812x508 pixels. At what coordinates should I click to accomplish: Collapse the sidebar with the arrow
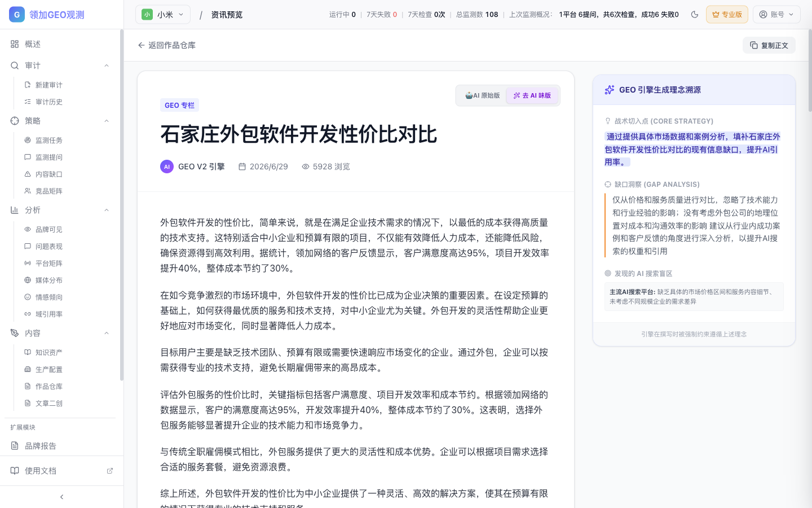click(x=61, y=497)
